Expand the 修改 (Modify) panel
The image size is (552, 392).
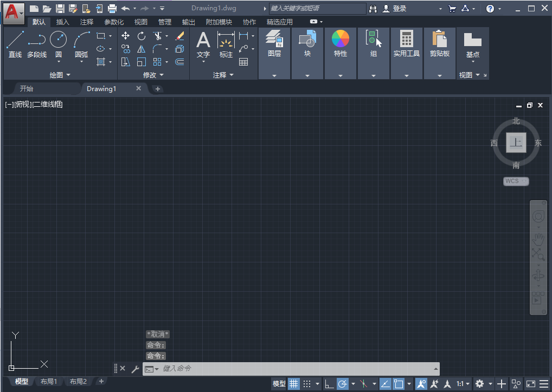(152, 74)
